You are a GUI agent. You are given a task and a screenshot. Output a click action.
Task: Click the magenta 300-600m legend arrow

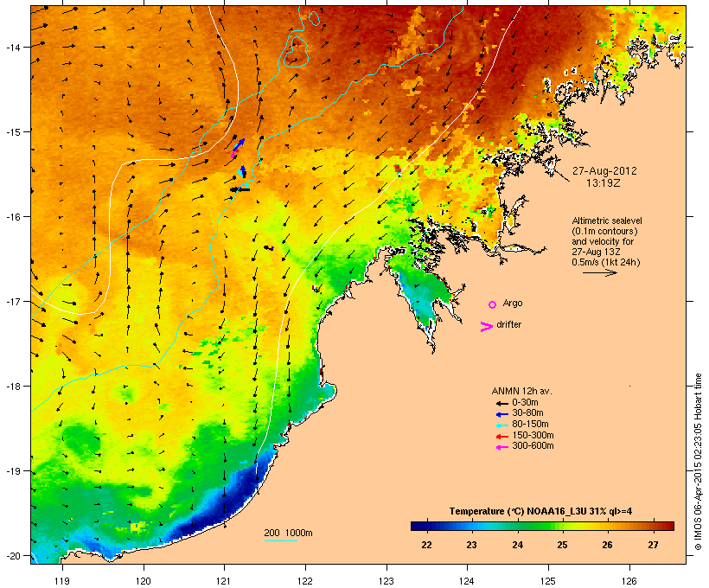tap(501, 447)
